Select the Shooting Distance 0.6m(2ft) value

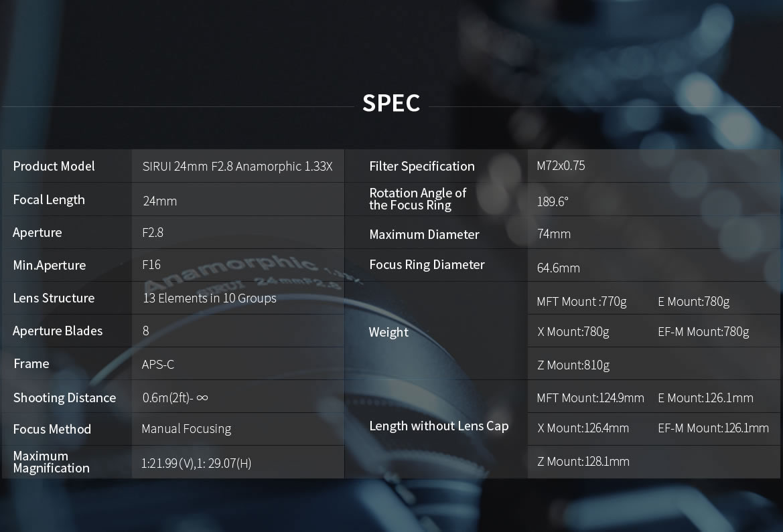click(175, 397)
